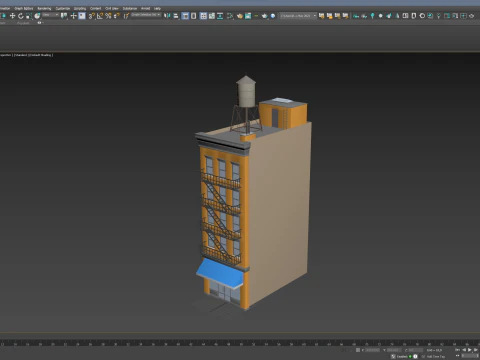Select the Scale tool in the toolbar
The width and height of the screenshot is (480, 360).
[29, 16]
